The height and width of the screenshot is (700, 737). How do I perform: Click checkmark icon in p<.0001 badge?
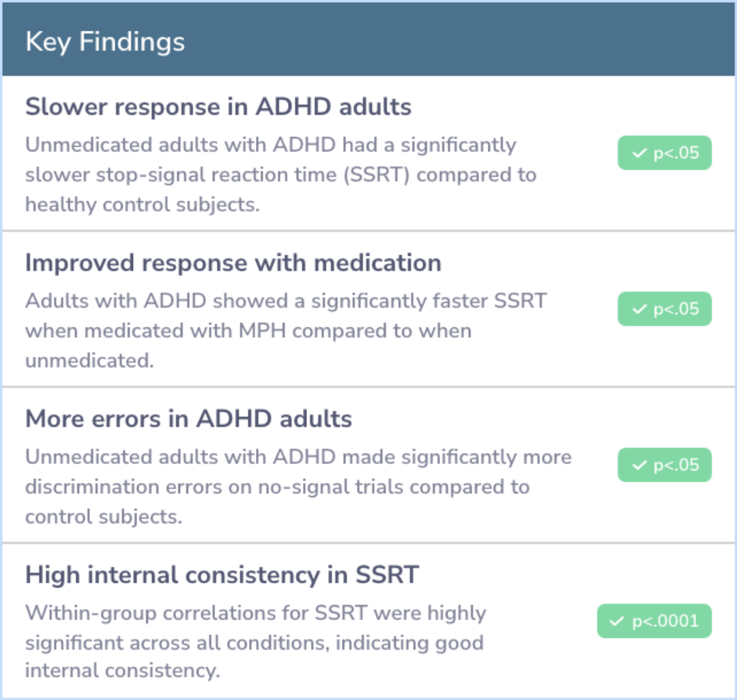618,622
